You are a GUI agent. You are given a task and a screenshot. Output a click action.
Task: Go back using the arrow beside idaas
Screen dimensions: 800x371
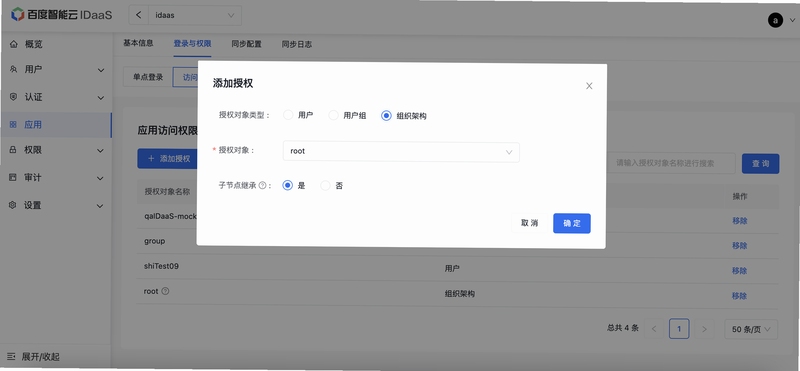tap(138, 15)
